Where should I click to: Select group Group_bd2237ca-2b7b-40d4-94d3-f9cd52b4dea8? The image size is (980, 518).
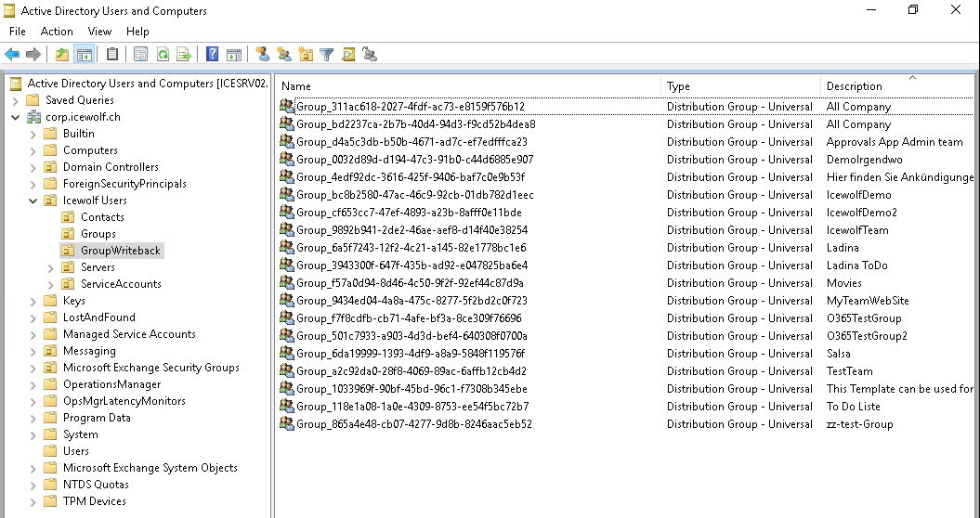tap(415, 124)
